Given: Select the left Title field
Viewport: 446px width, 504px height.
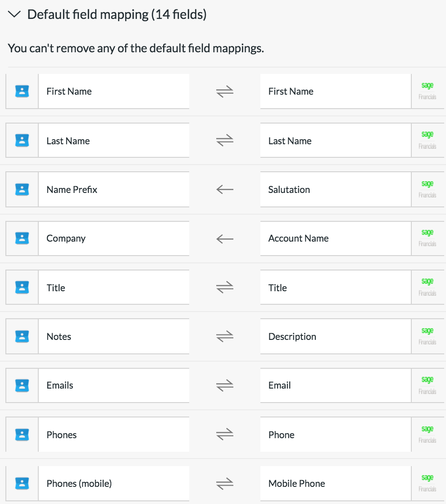Looking at the screenshot, I should click(x=114, y=288).
